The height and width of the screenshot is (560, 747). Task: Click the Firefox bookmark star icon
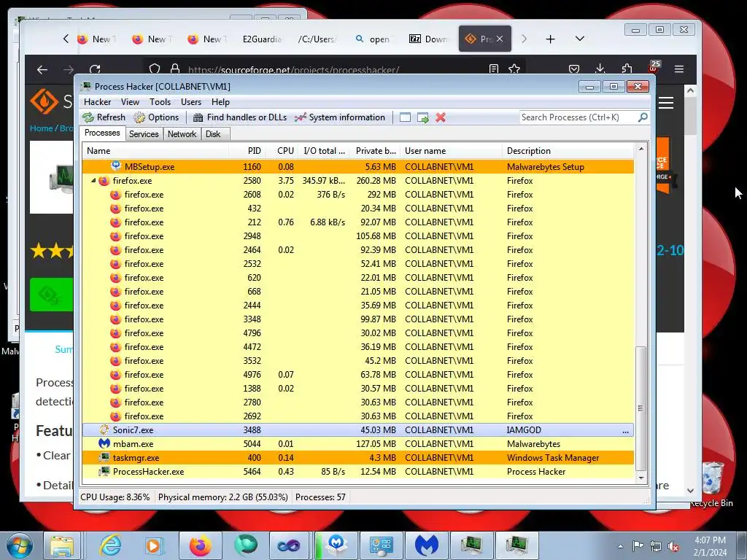pyautogui.click(x=514, y=69)
